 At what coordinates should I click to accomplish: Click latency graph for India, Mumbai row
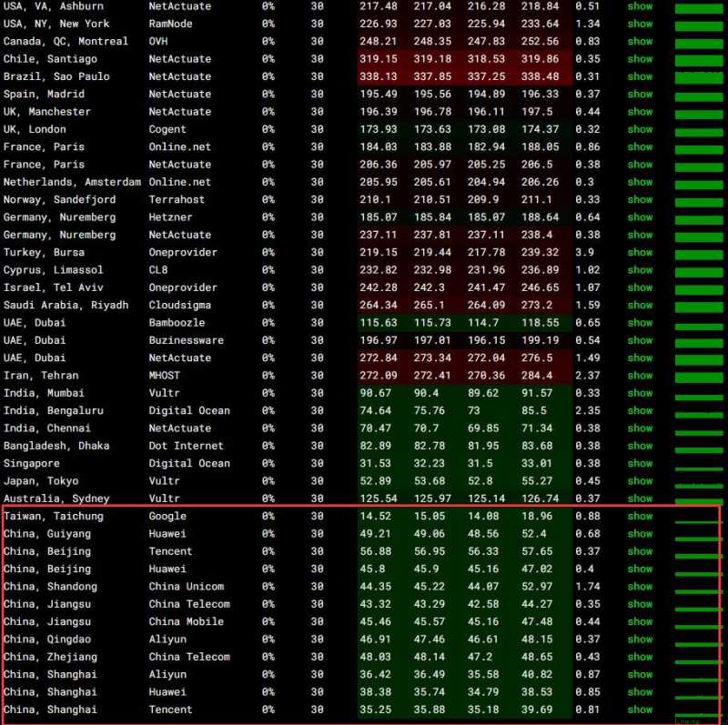pyautogui.click(x=699, y=393)
